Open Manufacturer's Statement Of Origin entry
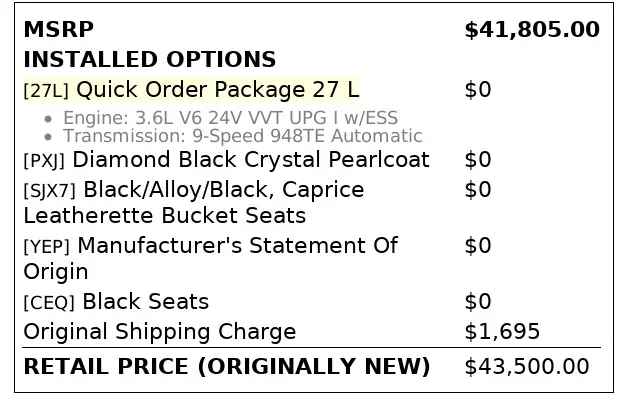This screenshot has width=623, height=403. 237,246
